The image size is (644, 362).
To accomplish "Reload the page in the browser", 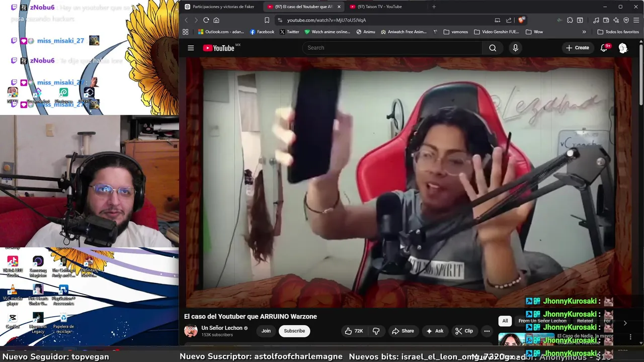I will [206, 20].
